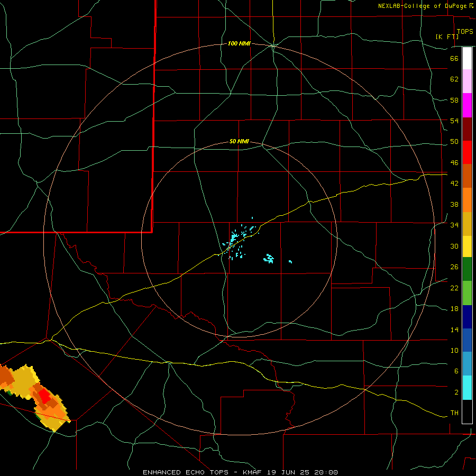Screen dimensions: 476x476
Task: Click the 46 legend value
Action: [454, 163]
